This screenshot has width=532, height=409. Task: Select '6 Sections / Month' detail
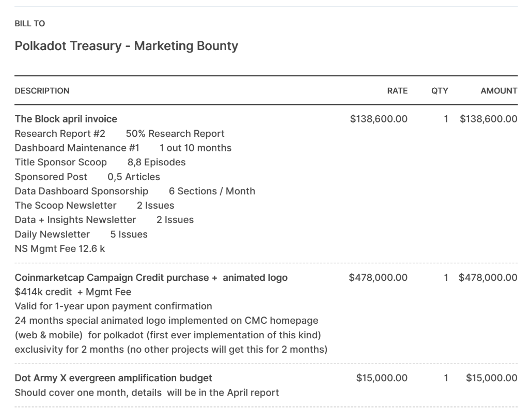click(212, 191)
